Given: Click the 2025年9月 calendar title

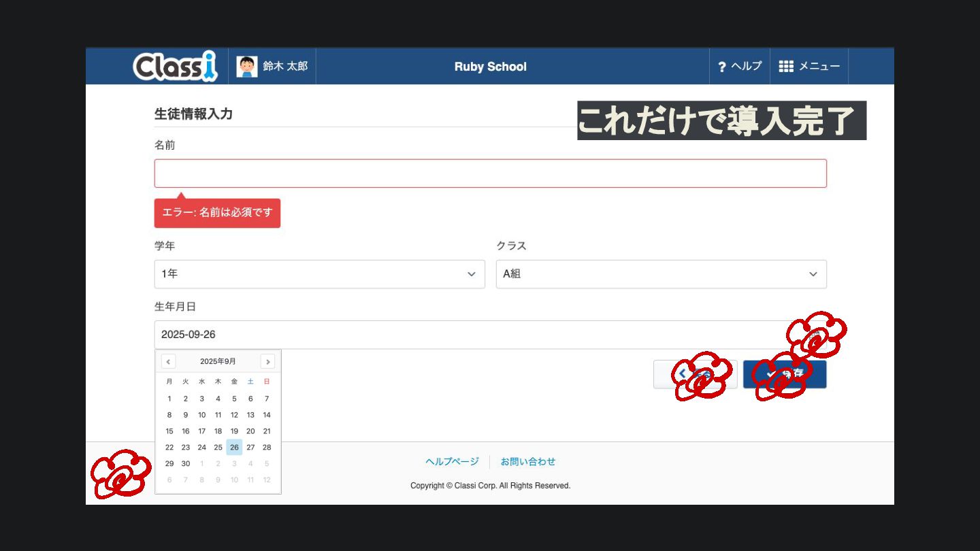Looking at the screenshot, I should point(218,362).
